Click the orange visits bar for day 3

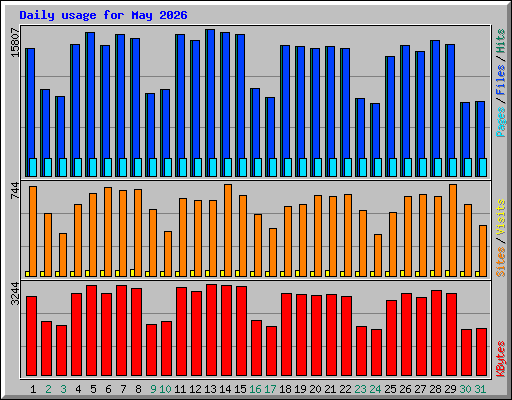pyautogui.click(x=63, y=255)
